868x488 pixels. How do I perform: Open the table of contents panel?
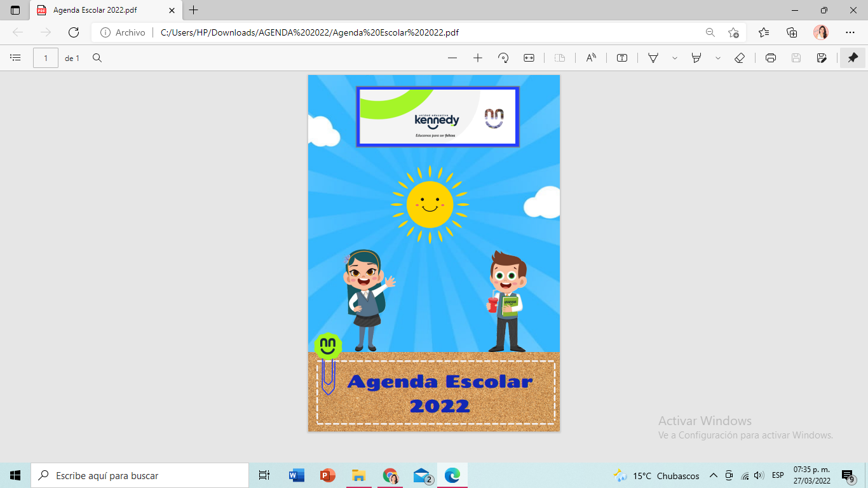15,57
